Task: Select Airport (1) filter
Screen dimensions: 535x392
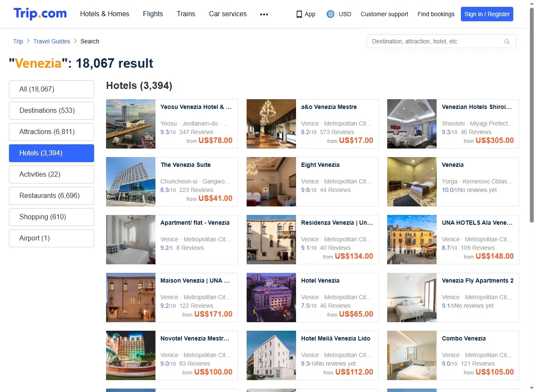Action: [52, 238]
